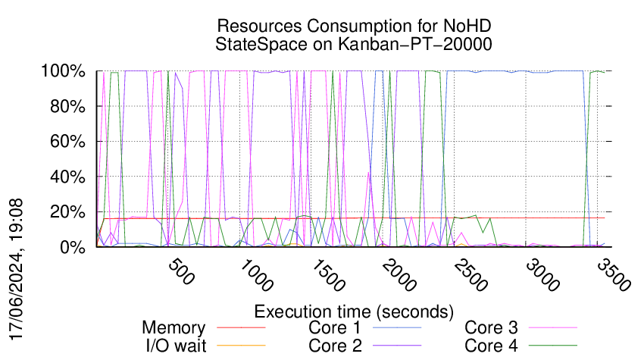Click the 'Execution time (seconds)' axis title

click(x=354, y=311)
